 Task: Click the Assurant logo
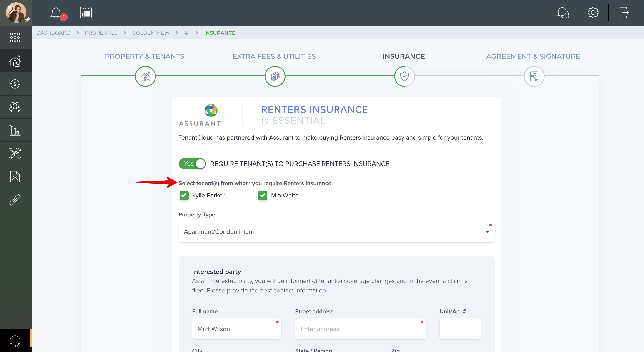pyautogui.click(x=201, y=115)
